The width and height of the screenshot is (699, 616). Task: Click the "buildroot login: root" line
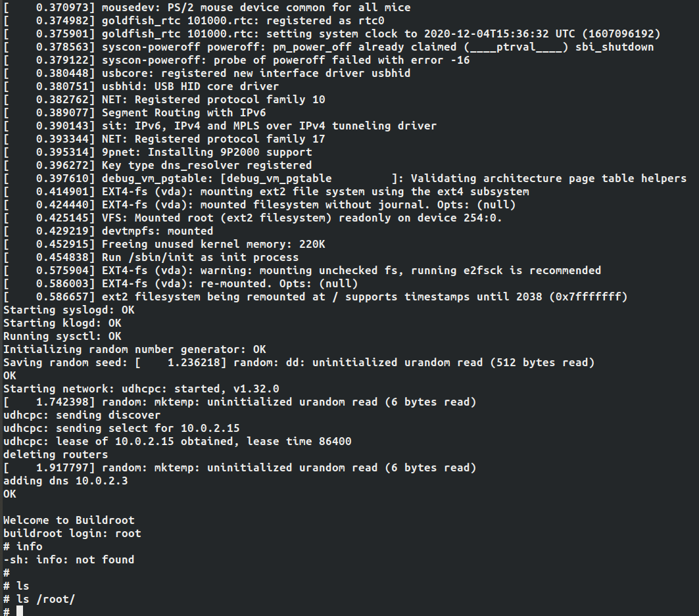(72, 533)
